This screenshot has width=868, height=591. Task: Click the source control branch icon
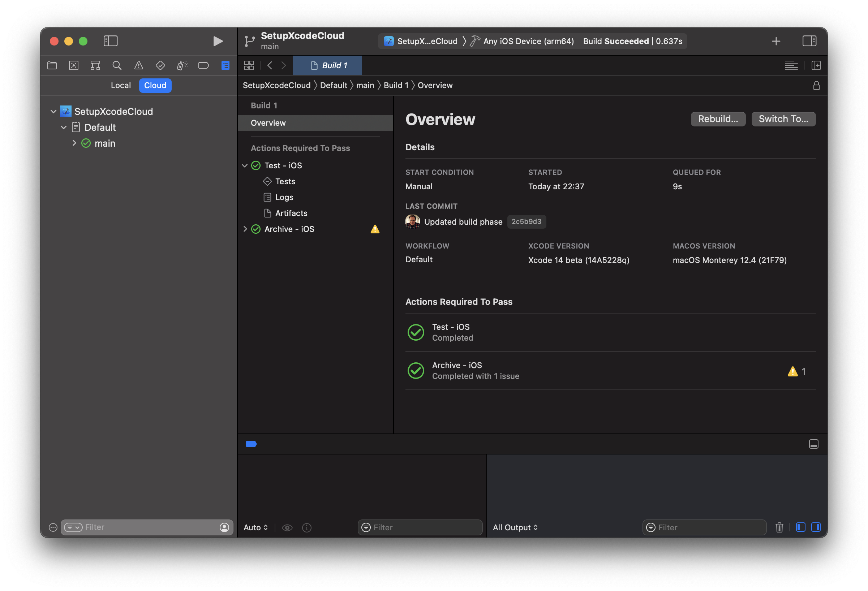[249, 41]
